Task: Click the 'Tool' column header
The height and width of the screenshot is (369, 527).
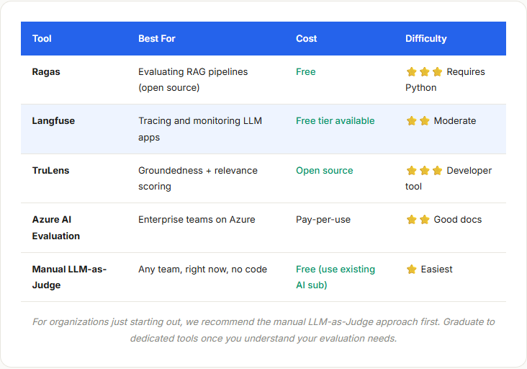Action: 42,39
